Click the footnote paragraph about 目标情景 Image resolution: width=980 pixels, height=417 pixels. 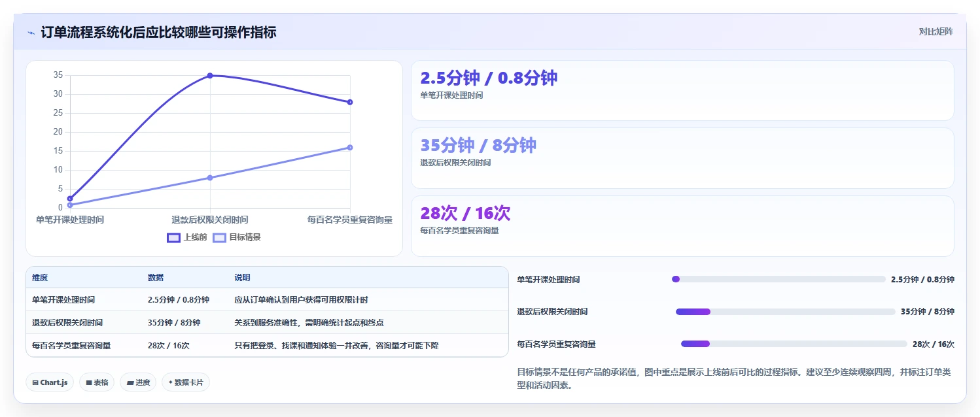(735, 379)
